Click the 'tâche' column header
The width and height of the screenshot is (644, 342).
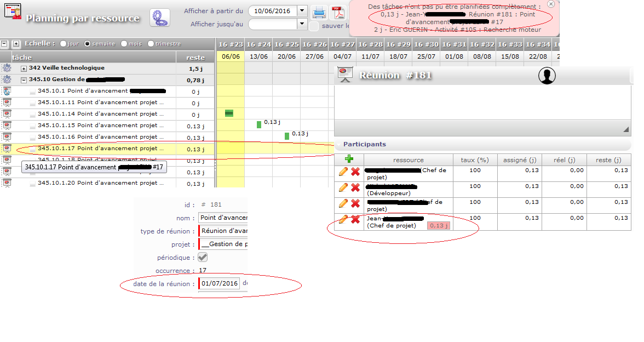coord(22,57)
